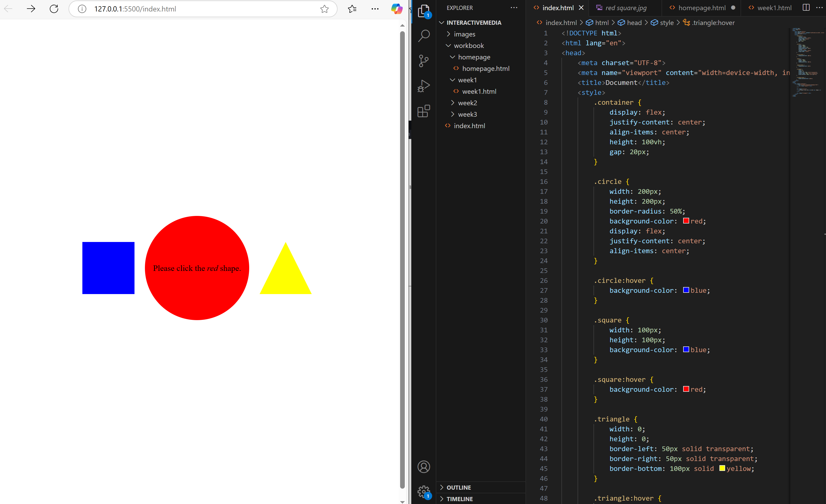
Task: Click the .triangle selector on line 40
Action: [x=611, y=419]
